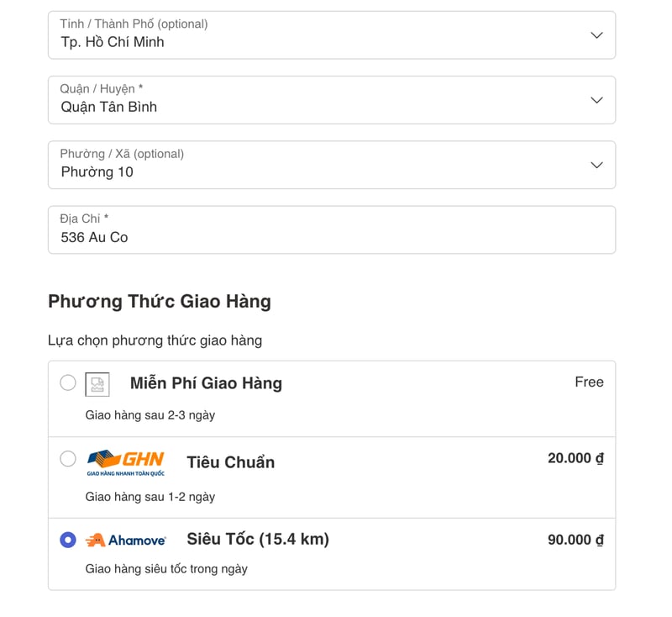
Task: Click the GHN delivery logo
Action: click(x=126, y=462)
